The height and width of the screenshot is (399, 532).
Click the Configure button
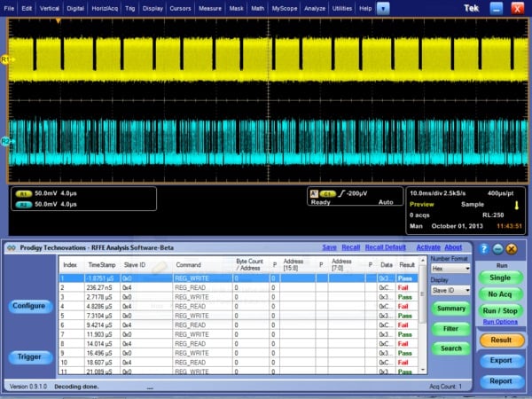coord(29,306)
